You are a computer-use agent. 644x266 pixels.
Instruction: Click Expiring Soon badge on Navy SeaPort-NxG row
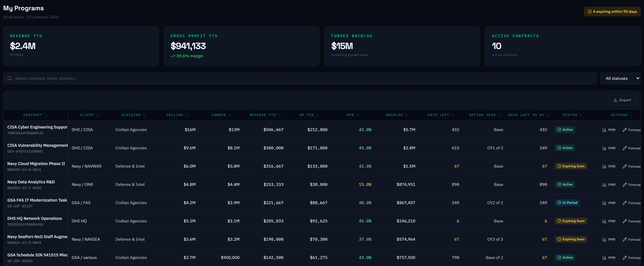click(571, 239)
